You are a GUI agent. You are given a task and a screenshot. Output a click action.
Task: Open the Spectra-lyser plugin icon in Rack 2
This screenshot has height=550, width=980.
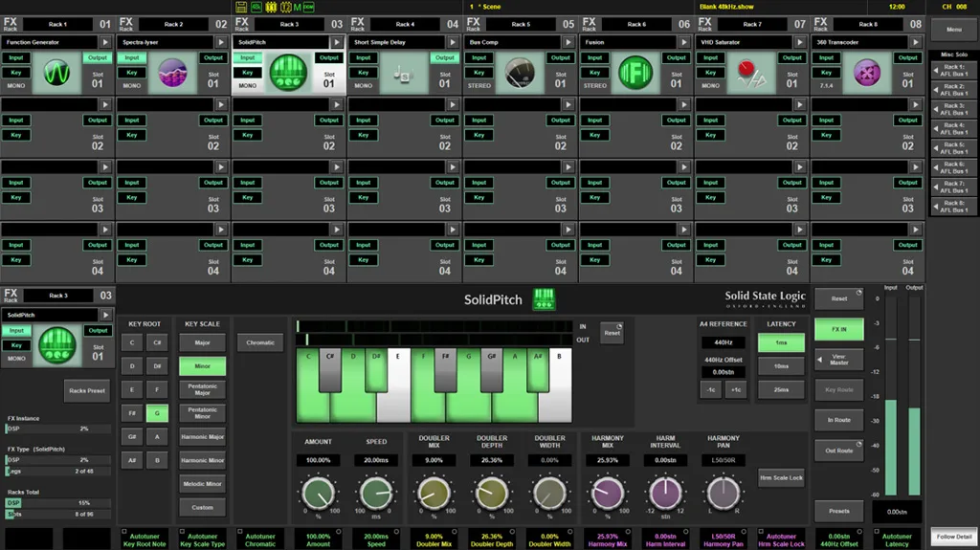(x=172, y=73)
